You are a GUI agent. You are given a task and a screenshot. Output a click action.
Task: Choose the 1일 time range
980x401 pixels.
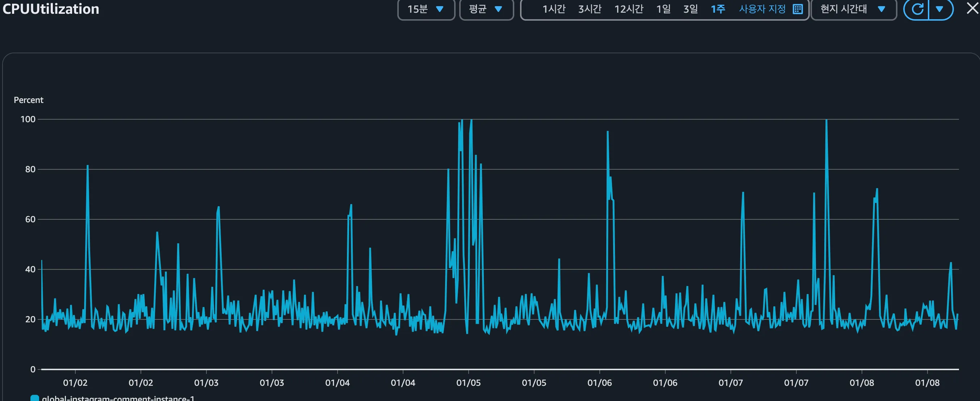coord(663,9)
